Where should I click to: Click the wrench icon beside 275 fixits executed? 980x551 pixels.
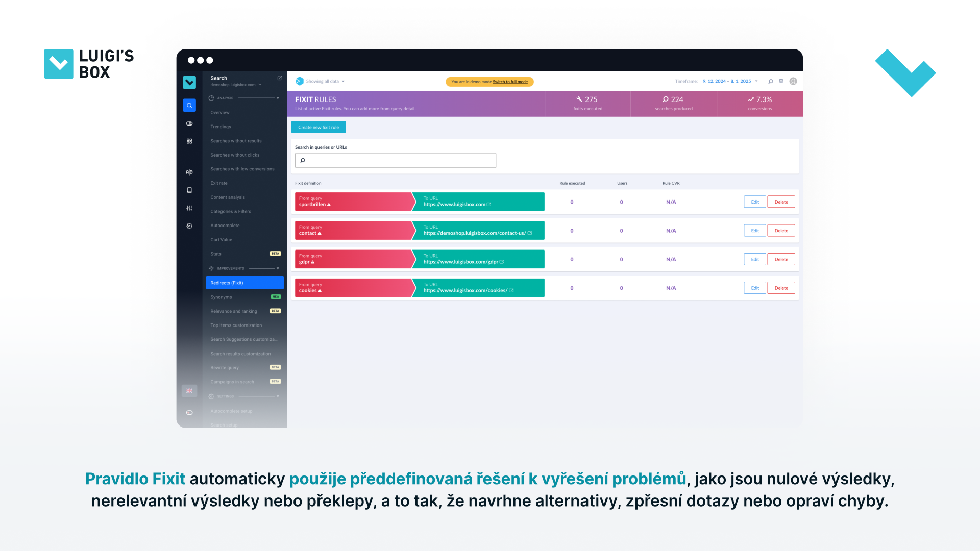click(579, 99)
